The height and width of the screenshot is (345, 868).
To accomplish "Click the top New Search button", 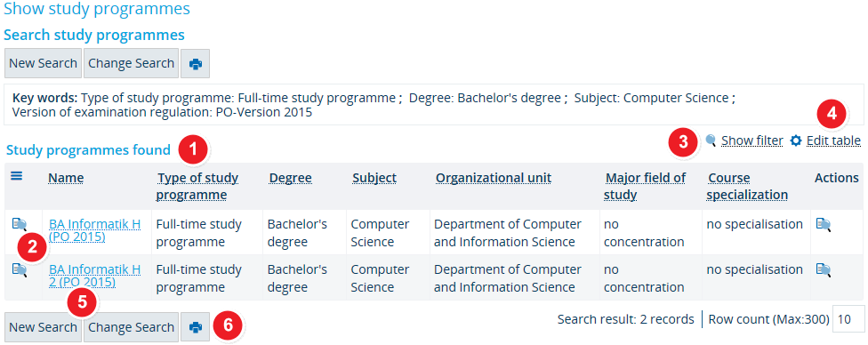I will click(x=44, y=64).
